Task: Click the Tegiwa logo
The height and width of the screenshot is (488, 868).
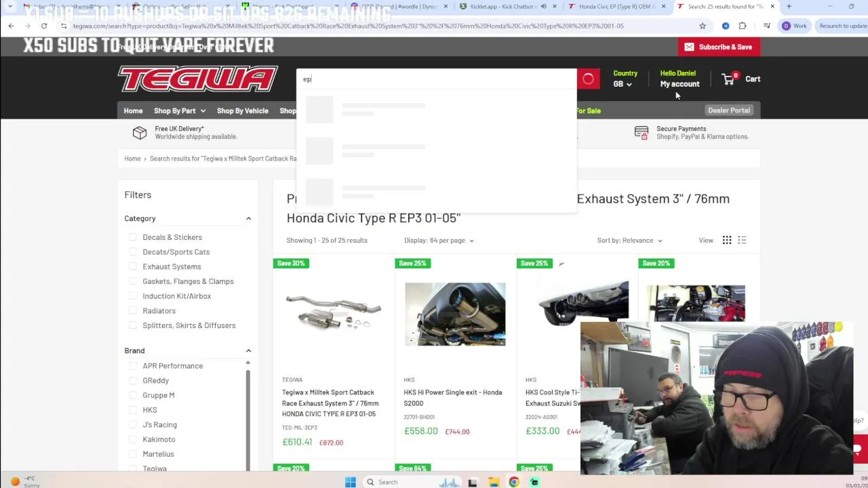Action: click(197, 79)
